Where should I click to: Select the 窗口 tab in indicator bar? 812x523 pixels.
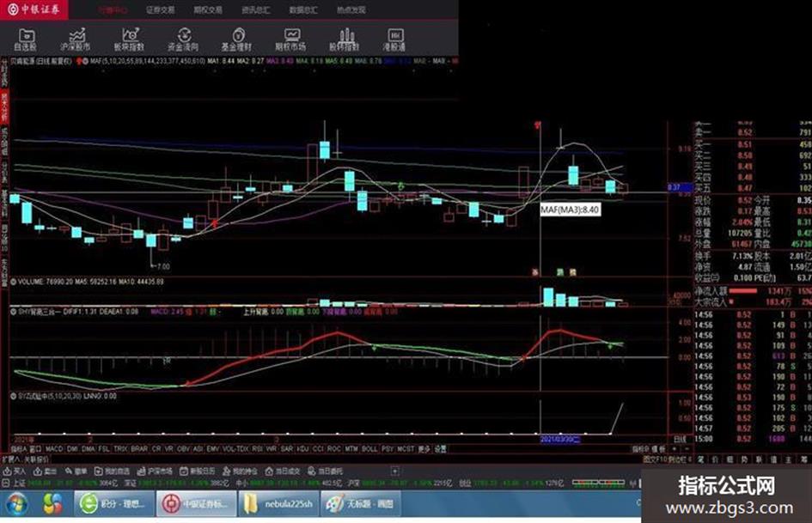pos(35,449)
